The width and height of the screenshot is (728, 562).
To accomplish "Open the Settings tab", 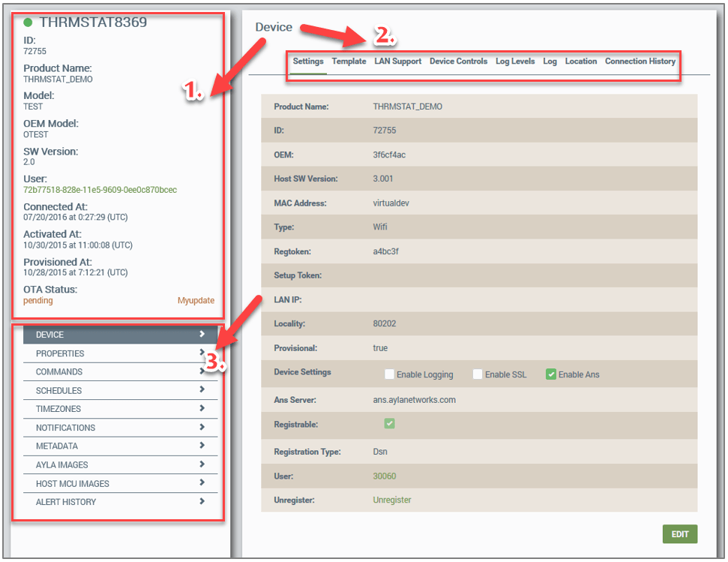I will 308,62.
